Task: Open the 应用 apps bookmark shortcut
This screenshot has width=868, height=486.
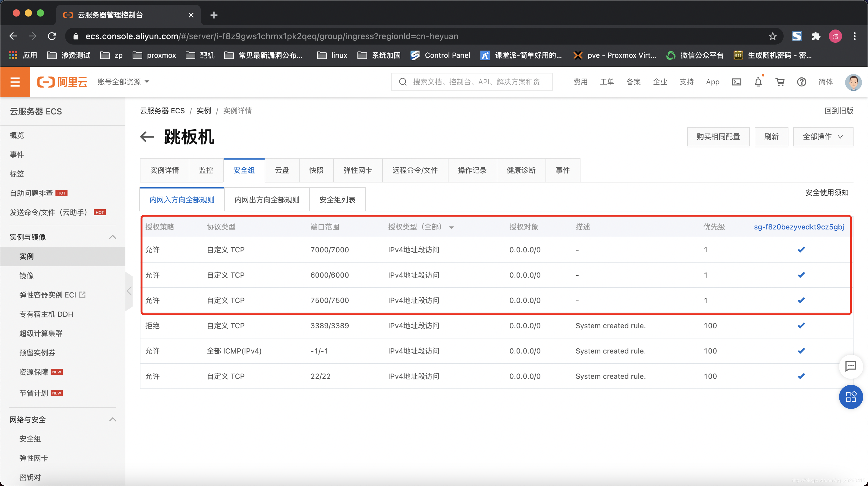Action: [x=23, y=55]
